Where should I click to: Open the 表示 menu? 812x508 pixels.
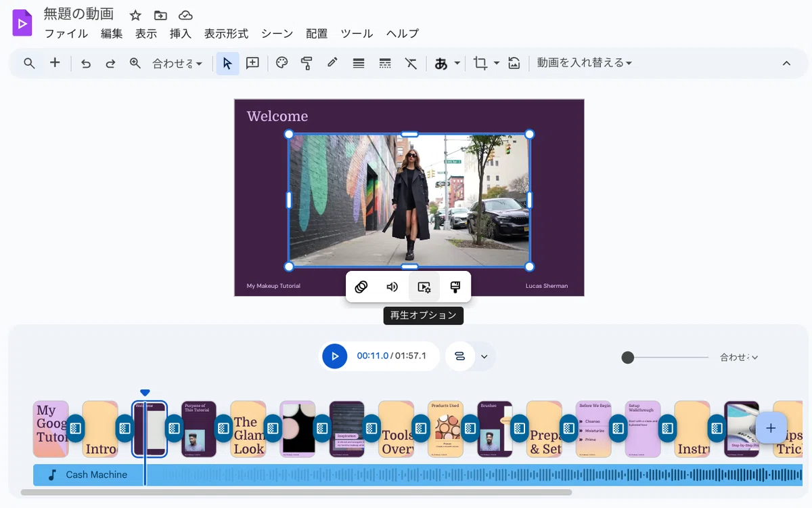point(146,34)
